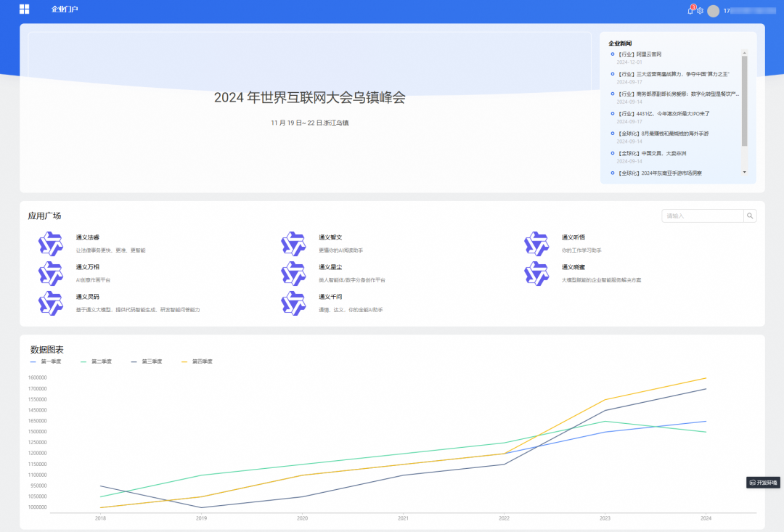The height and width of the screenshot is (532, 784).
Task: Toggle the 第二季度 legend series
Action: (96, 361)
